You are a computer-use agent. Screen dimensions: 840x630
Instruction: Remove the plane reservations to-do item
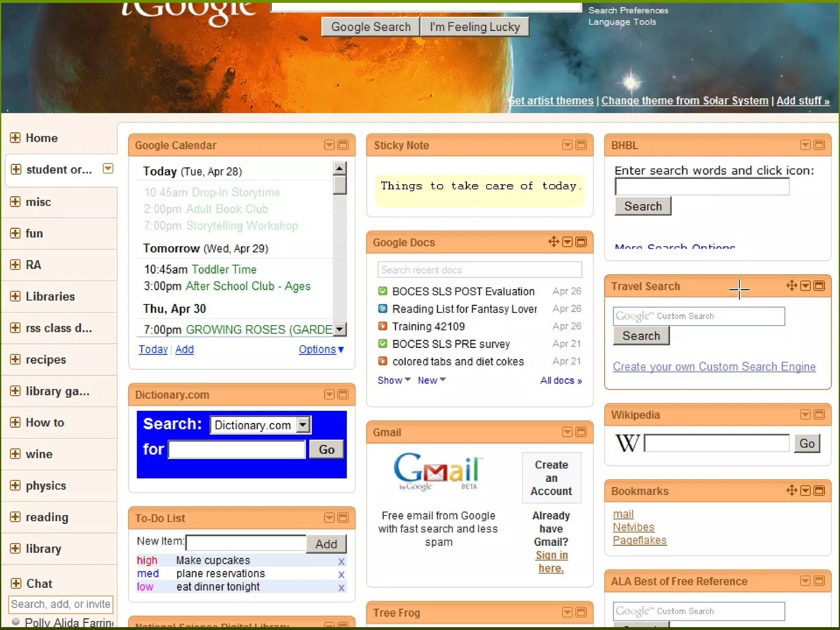(x=341, y=575)
